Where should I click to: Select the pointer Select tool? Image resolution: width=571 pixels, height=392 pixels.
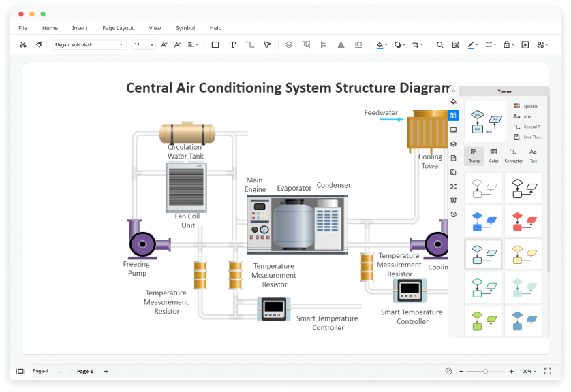point(267,45)
